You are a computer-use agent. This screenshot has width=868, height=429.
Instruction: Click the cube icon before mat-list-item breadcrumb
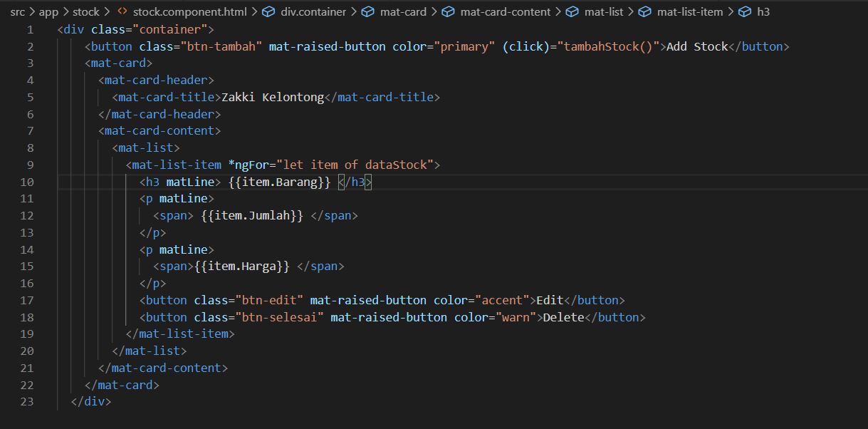[644, 11]
